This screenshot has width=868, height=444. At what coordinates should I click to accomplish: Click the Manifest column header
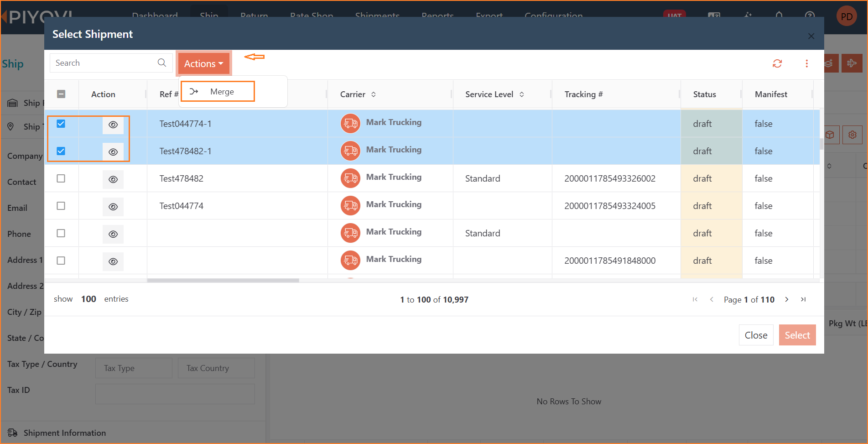point(771,94)
